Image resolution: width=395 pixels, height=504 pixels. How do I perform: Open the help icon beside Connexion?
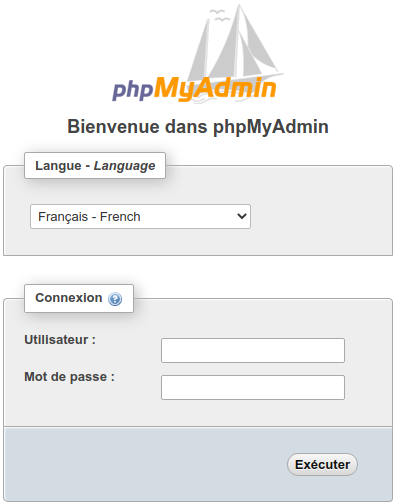pyautogui.click(x=115, y=299)
